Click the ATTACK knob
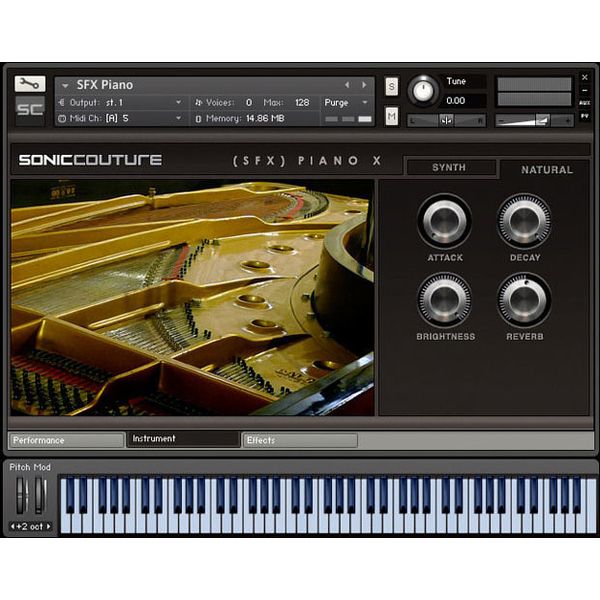The height and width of the screenshot is (600, 600). 444,221
